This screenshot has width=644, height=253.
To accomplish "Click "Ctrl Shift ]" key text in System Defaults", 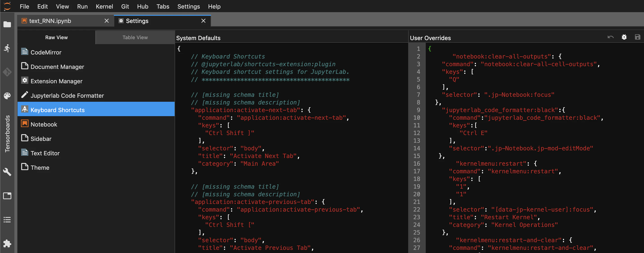I will [230, 133].
